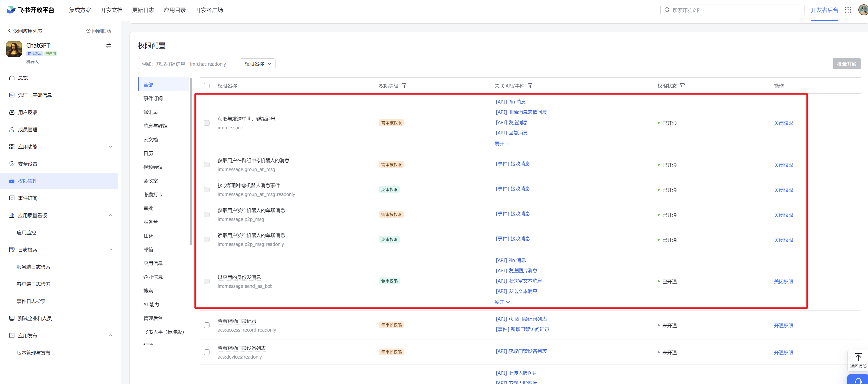
Task: Click the filter icon next to 权限等级
Action: coord(404,86)
